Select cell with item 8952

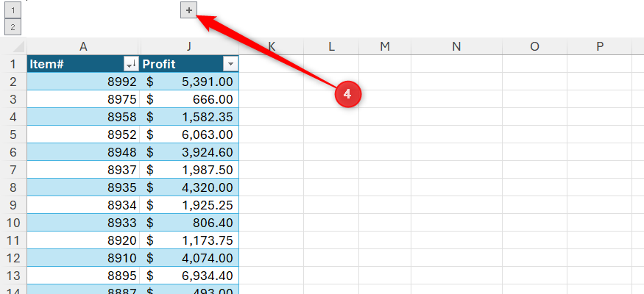(x=83, y=135)
